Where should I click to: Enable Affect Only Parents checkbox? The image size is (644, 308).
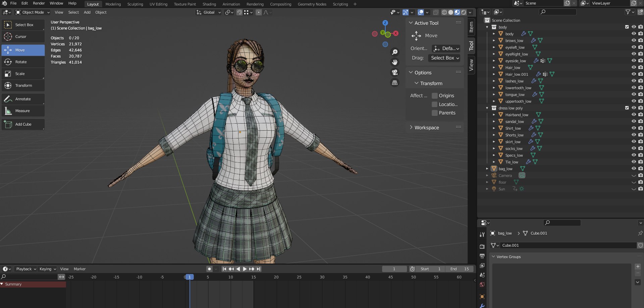tap(435, 113)
